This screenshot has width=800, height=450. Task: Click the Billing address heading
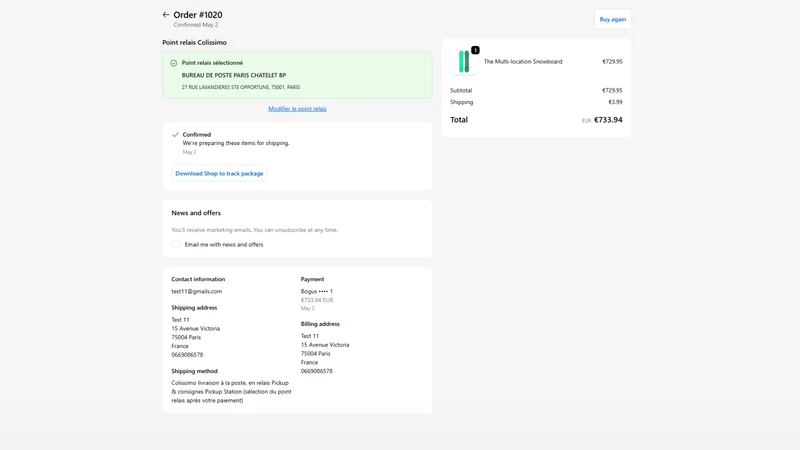pyautogui.click(x=320, y=324)
